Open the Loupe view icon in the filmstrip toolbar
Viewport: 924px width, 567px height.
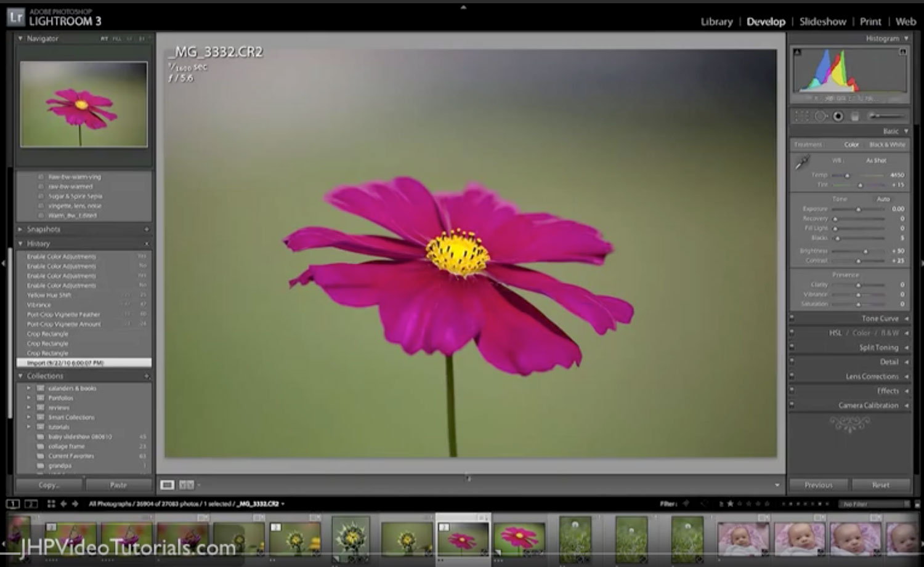coord(166,485)
